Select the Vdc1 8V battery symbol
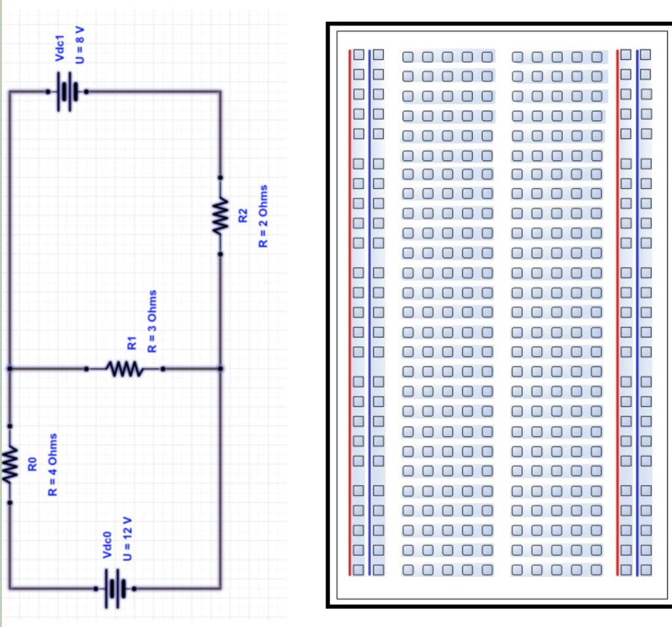The image size is (672, 627). click(x=66, y=92)
